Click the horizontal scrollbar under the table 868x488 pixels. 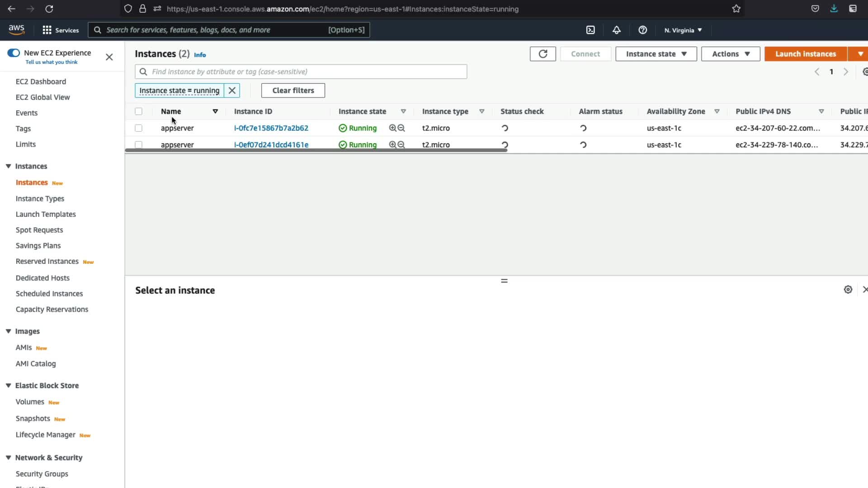pos(316,150)
